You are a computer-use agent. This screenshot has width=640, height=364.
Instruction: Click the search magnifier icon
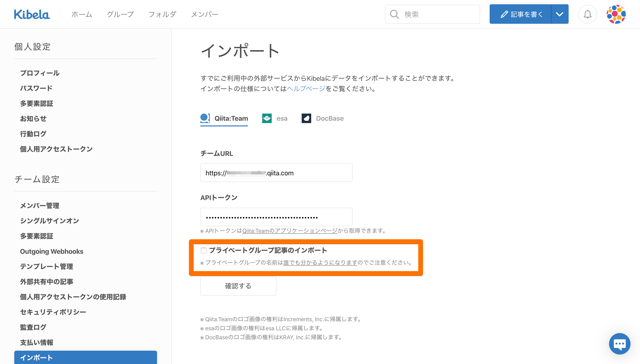(x=394, y=14)
